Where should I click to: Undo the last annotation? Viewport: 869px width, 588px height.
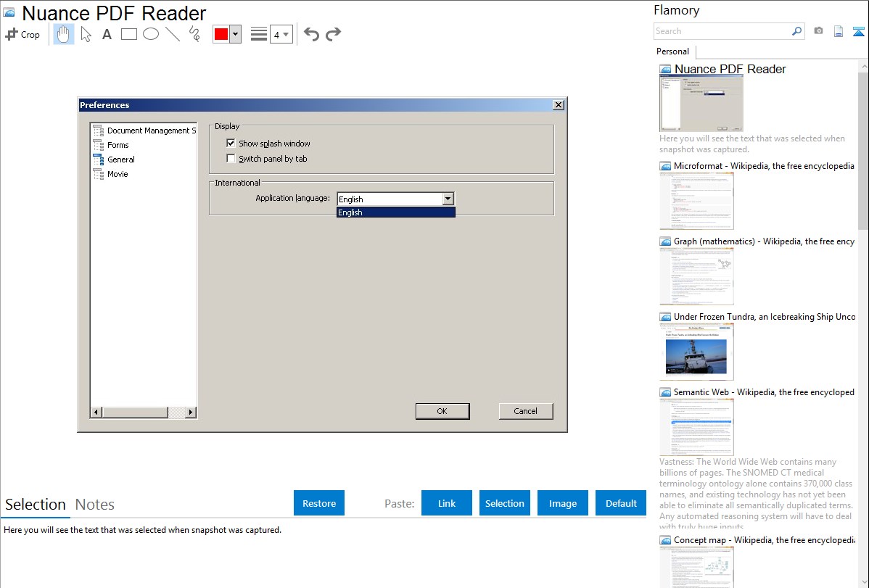pyautogui.click(x=311, y=34)
